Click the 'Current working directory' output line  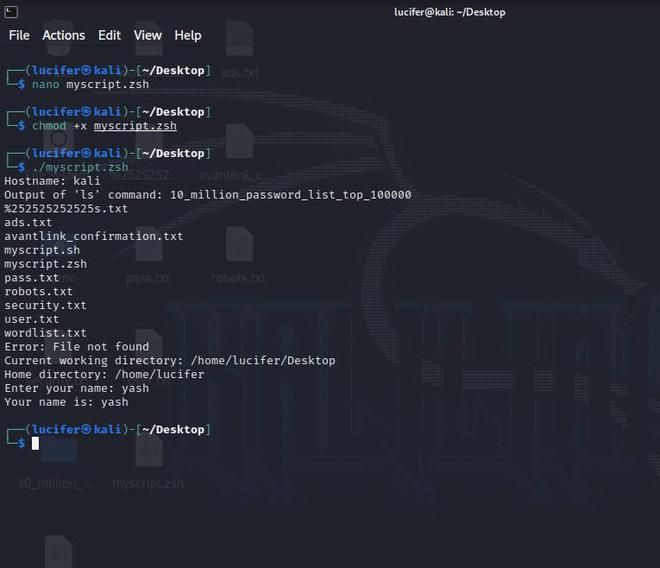170,360
